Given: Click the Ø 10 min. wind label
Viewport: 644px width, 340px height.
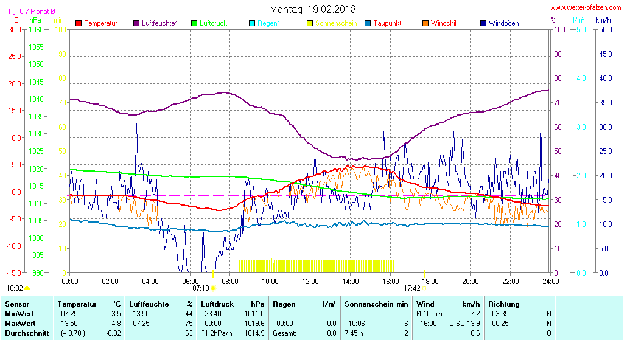Looking at the screenshot, I should pyautogui.click(x=430, y=314).
